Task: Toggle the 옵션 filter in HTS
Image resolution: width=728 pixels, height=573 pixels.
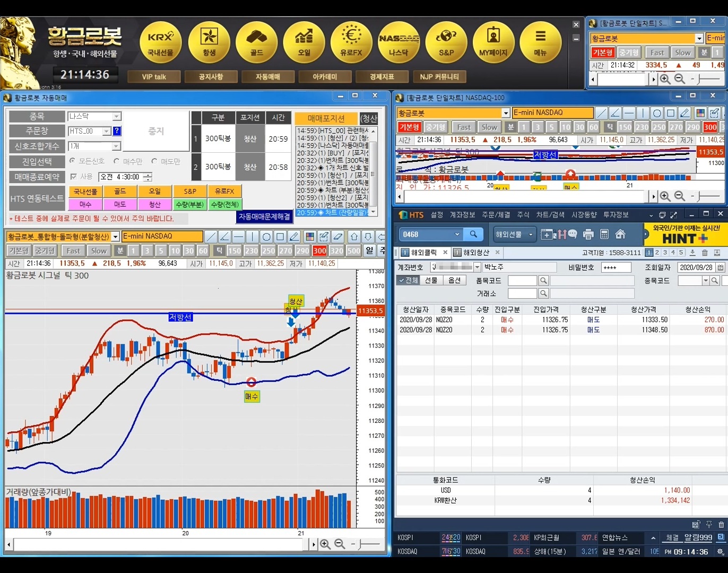Action: click(455, 280)
